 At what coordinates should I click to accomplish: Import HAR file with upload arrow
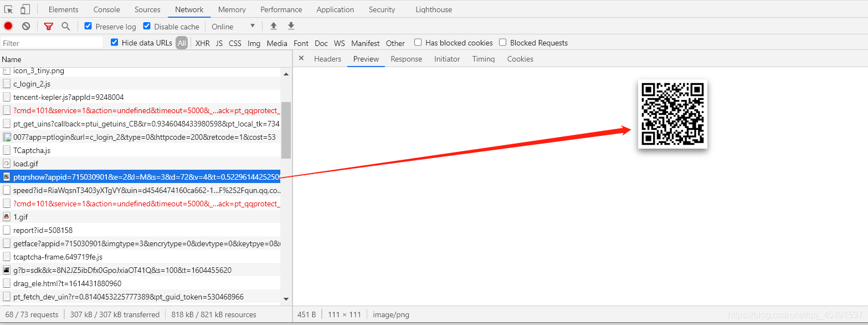tap(274, 26)
